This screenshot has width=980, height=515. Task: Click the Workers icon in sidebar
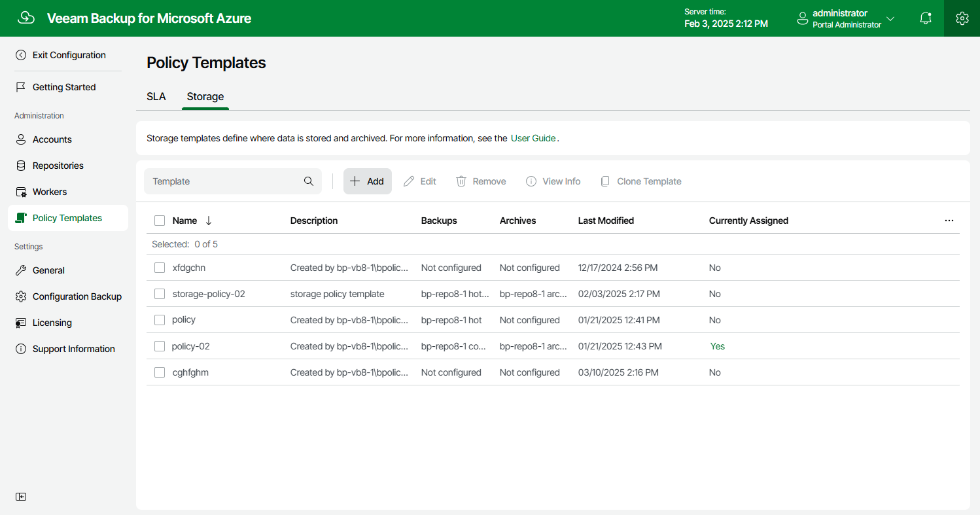[x=21, y=192]
